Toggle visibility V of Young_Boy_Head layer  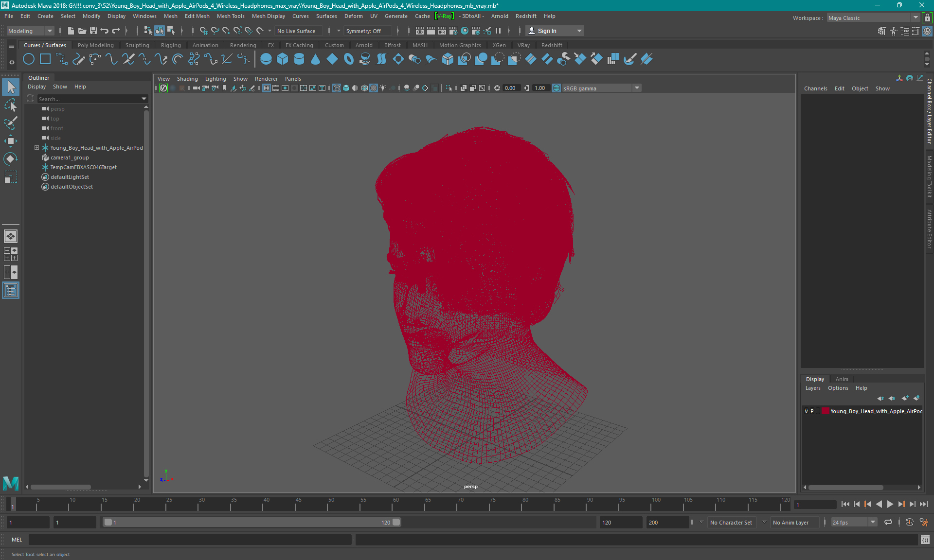[x=806, y=411]
